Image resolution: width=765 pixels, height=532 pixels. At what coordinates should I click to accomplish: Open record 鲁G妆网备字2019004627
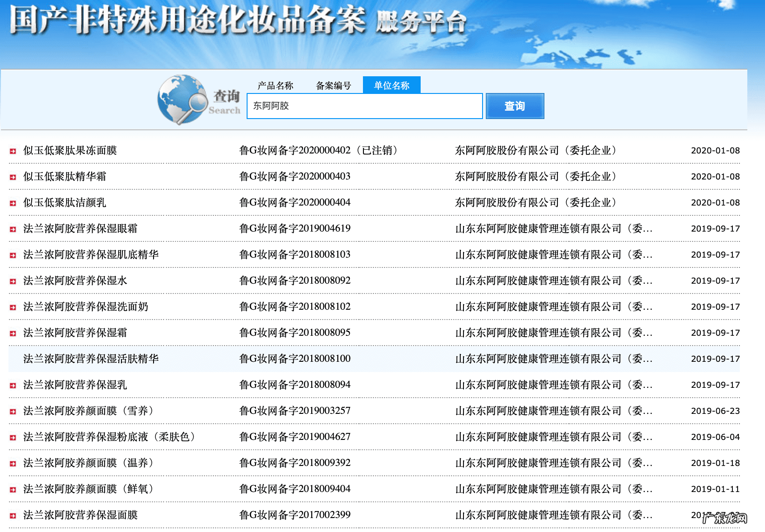295,437
